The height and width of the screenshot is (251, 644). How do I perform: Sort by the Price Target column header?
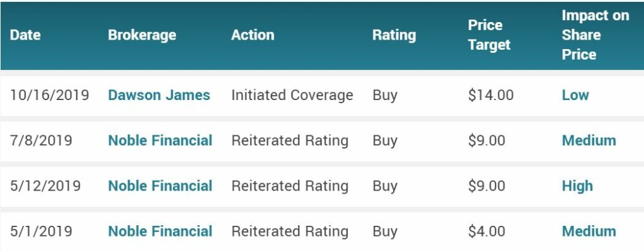(x=489, y=35)
